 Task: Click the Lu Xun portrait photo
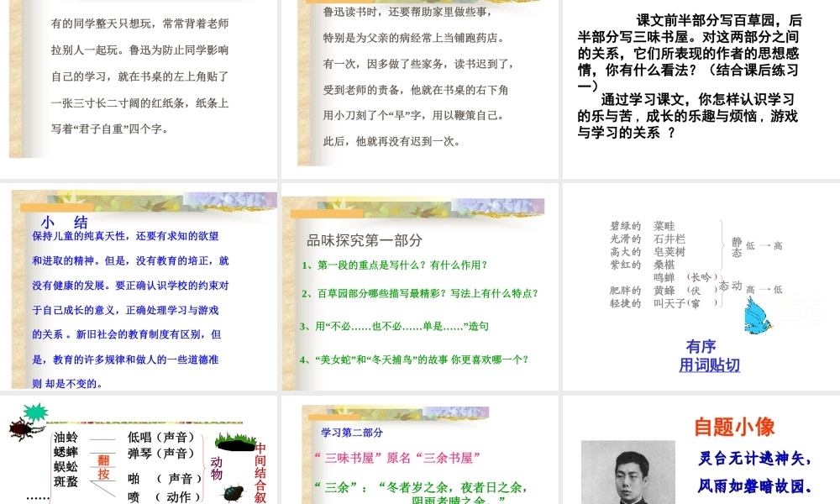(627, 472)
